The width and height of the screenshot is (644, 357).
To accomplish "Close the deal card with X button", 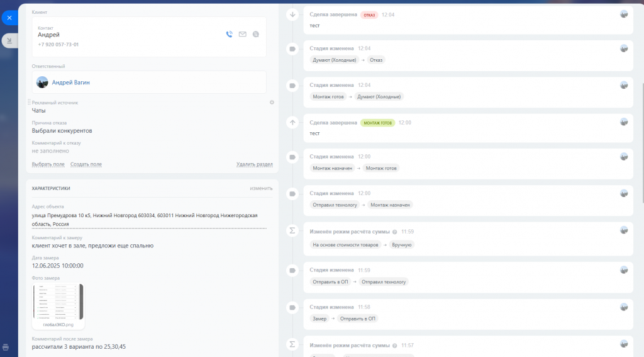I will click(9, 18).
